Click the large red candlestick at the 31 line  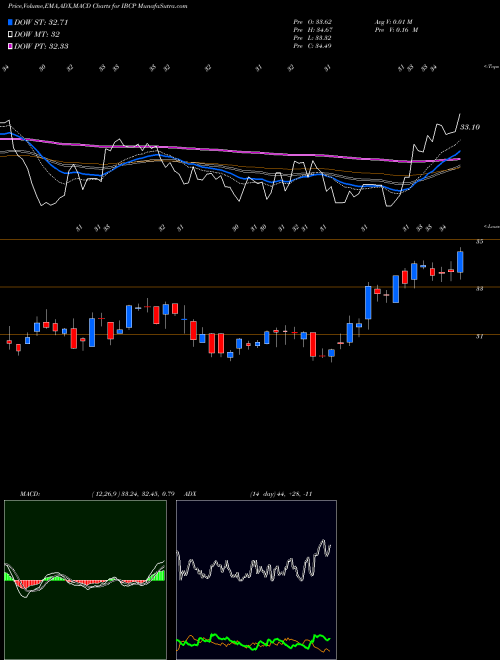[x=313, y=345]
